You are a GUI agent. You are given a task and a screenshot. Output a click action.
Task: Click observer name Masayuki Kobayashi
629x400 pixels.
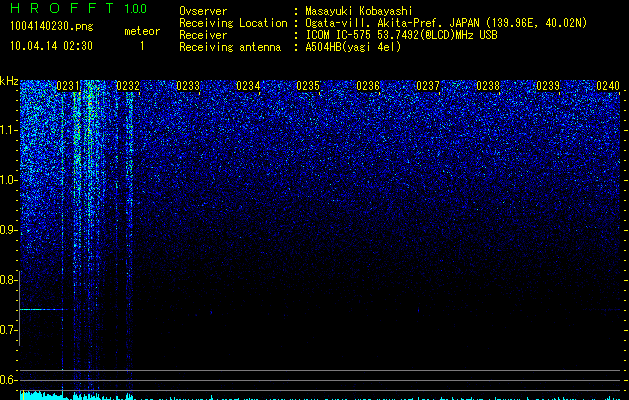(x=358, y=11)
